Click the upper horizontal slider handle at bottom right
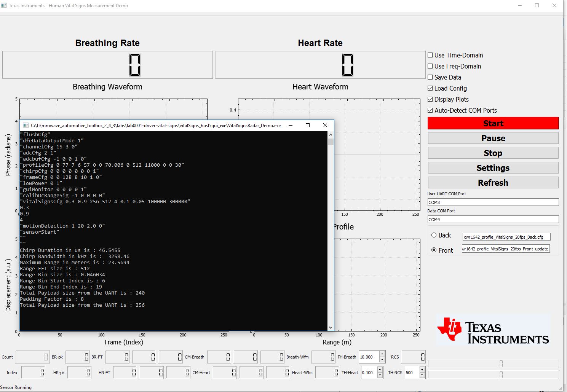 [x=501, y=363]
